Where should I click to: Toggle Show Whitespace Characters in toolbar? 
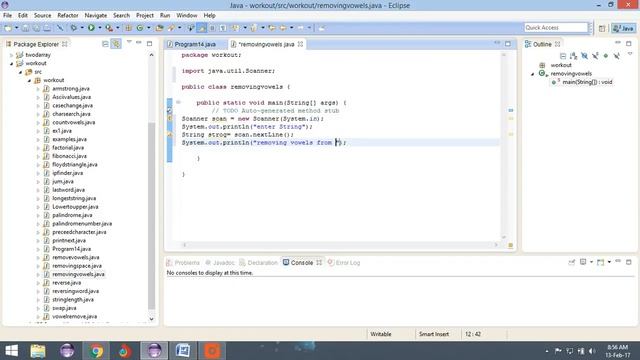(x=223, y=28)
